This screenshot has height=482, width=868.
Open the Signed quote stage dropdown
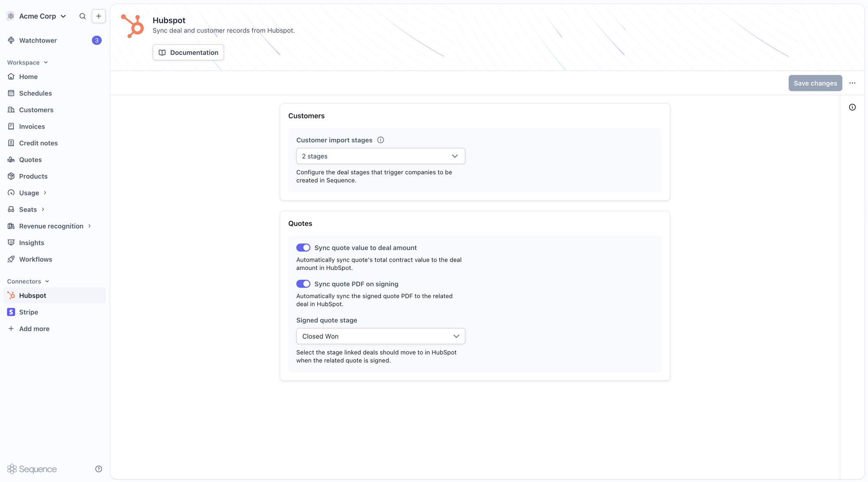(381, 336)
